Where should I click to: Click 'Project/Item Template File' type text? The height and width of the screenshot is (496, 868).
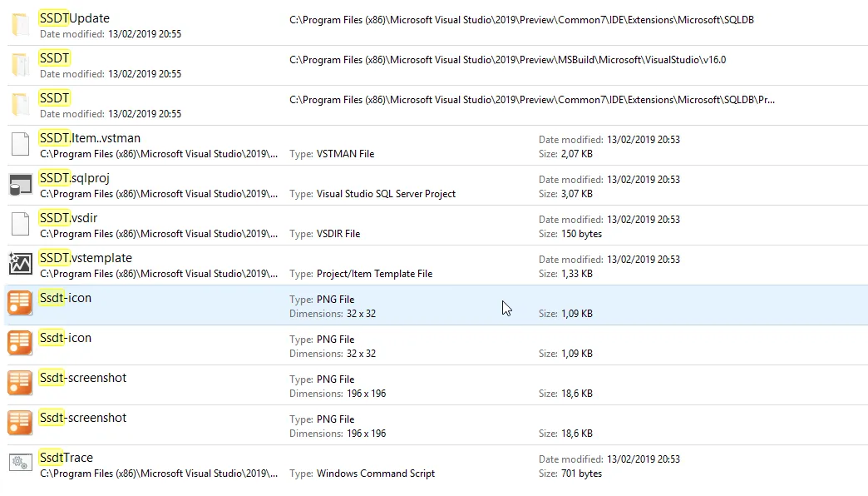coord(374,274)
